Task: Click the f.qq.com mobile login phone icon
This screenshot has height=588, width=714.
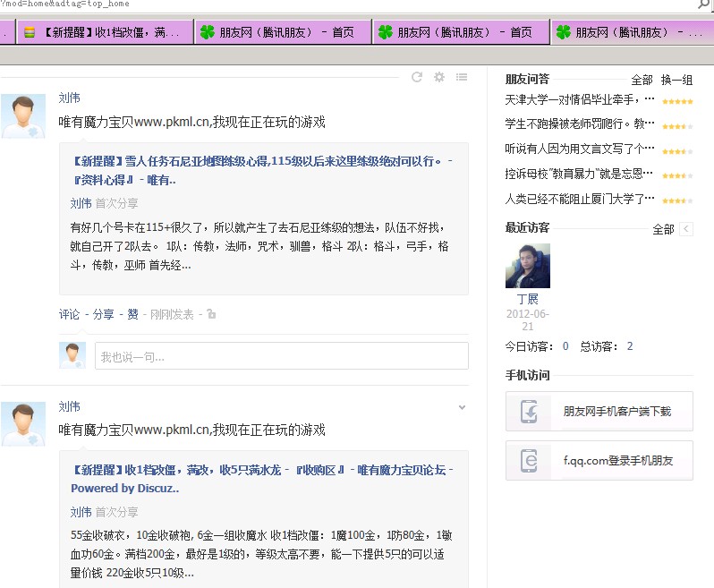Action: coord(529,461)
